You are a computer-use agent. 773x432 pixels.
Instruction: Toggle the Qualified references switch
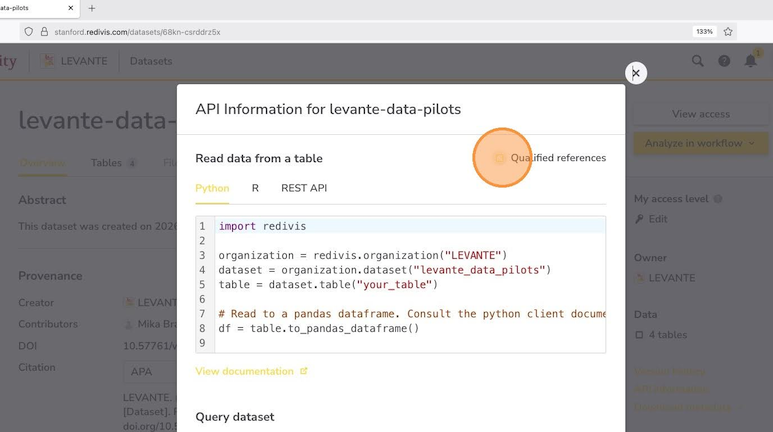(500, 158)
